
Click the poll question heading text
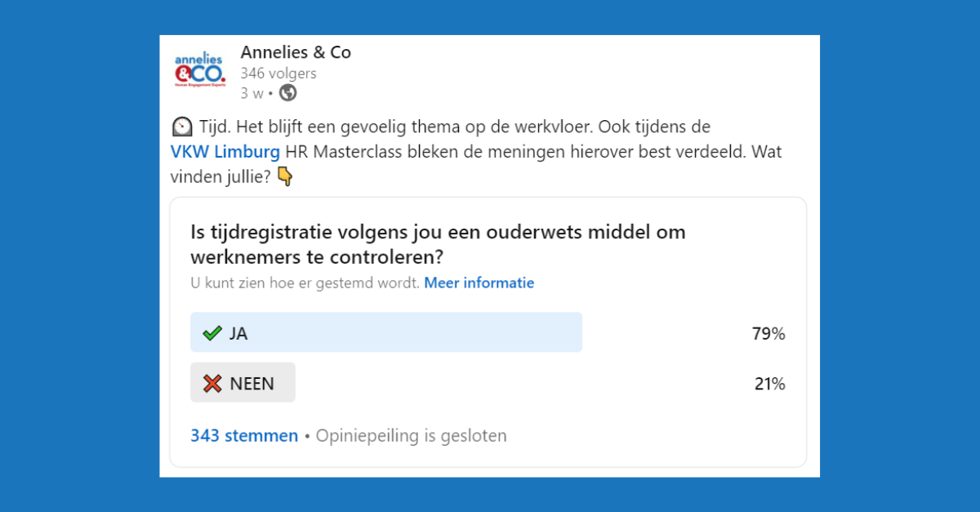438,244
